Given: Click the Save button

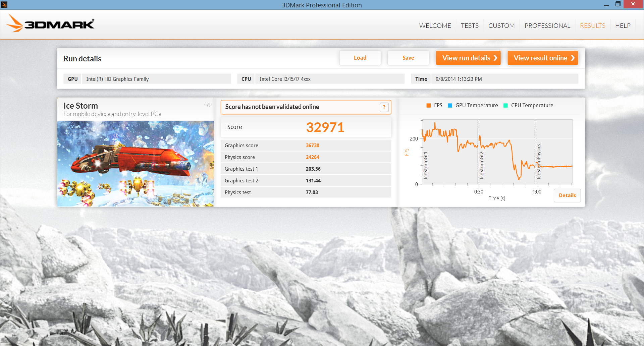Looking at the screenshot, I should coord(408,58).
